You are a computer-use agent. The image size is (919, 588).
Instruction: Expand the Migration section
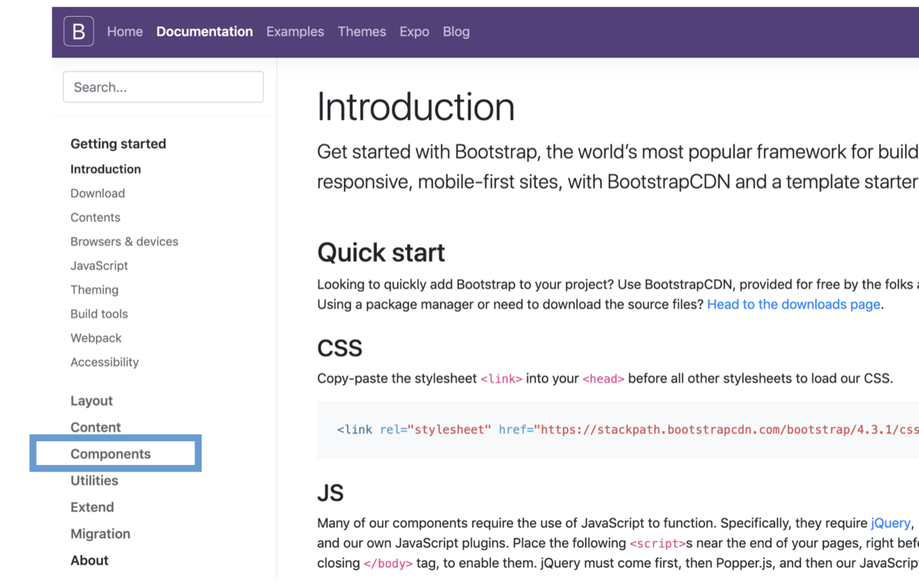pyautogui.click(x=100, y=534)
